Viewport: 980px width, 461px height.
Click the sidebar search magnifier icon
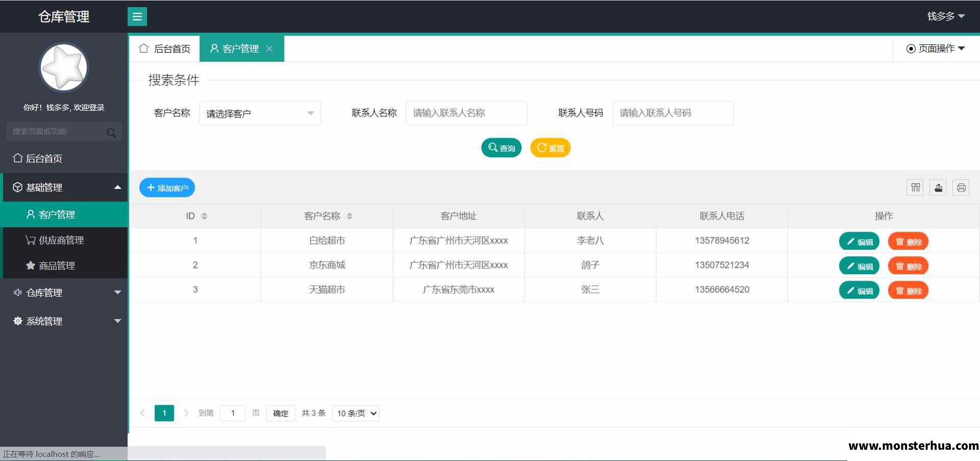[x=111, y=133]
